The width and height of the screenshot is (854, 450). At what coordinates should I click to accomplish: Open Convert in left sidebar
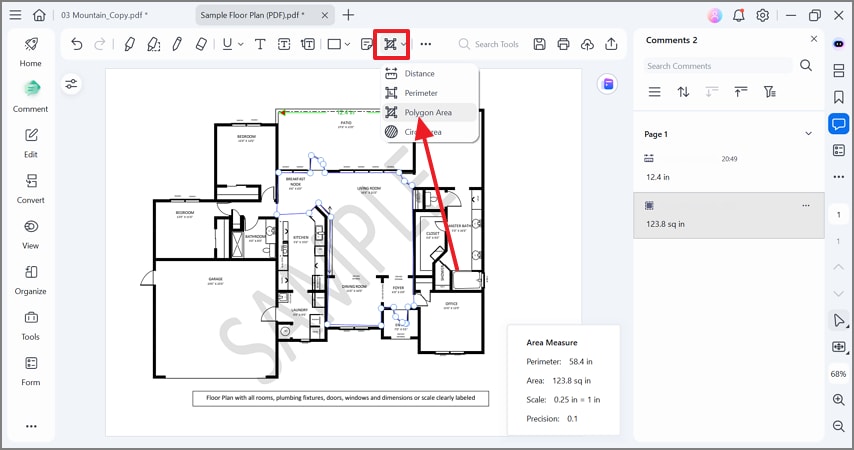tap(30, 188)
